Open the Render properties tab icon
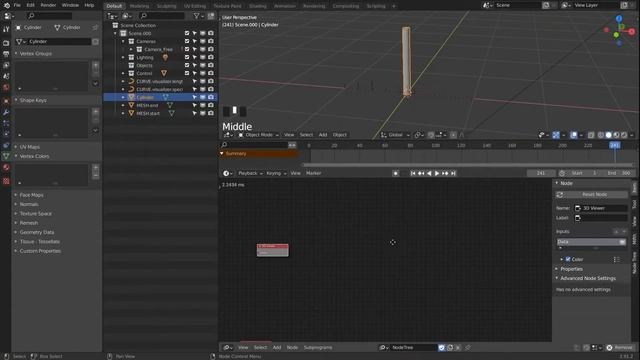Viewport: 640px width, 360px height. (x=6, y=43)
